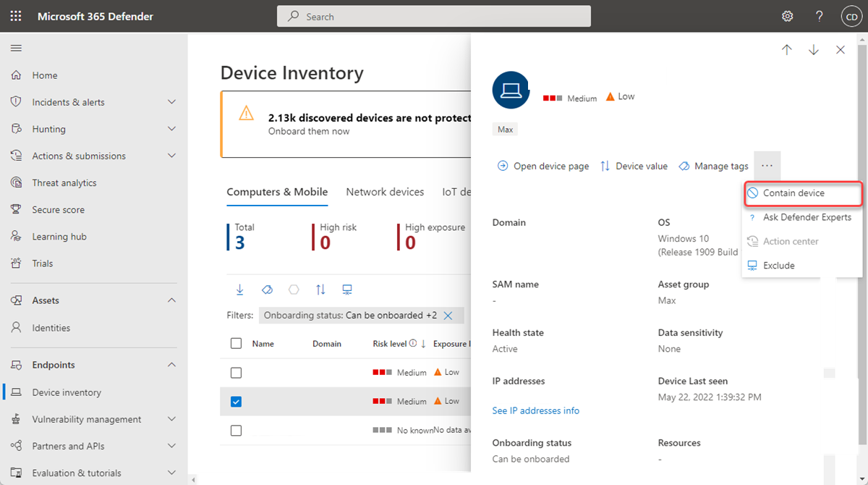This screenshot has width=868, height=485.
Task: Click the Threat analytics icon
Action: point(16,182)
